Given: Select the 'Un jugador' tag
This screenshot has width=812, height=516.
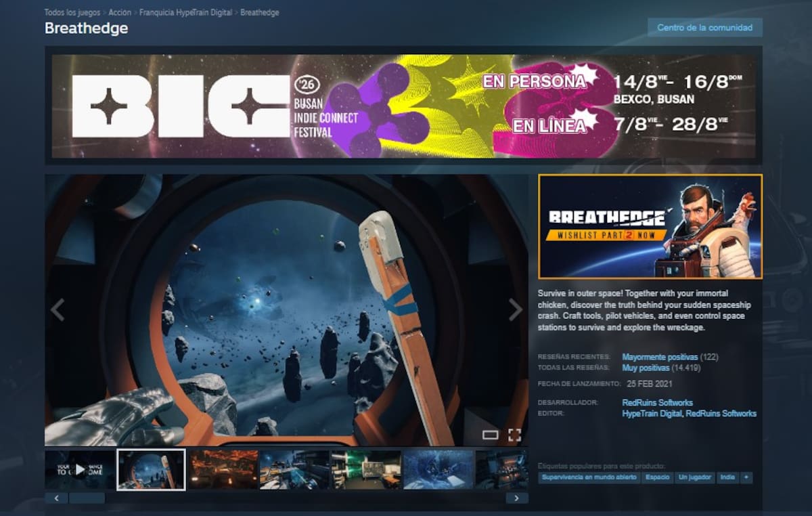Looking at the screenshot, I should (x=695, y=477).
